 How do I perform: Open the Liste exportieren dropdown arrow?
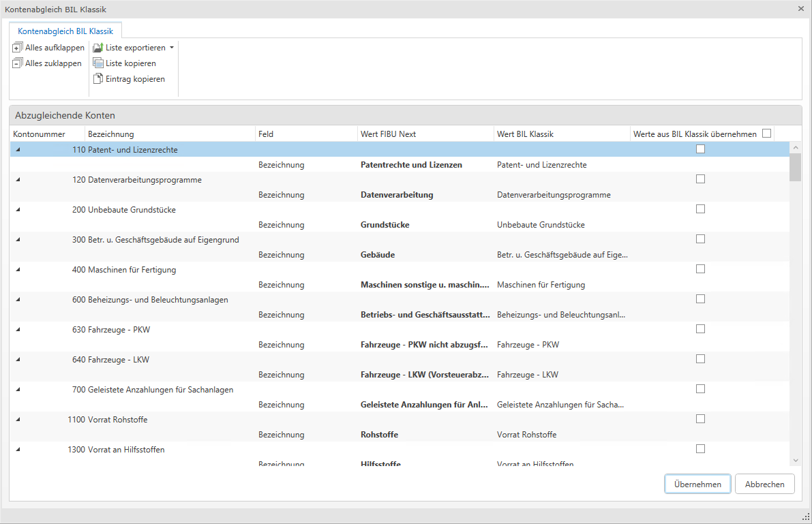coord(172,48)
